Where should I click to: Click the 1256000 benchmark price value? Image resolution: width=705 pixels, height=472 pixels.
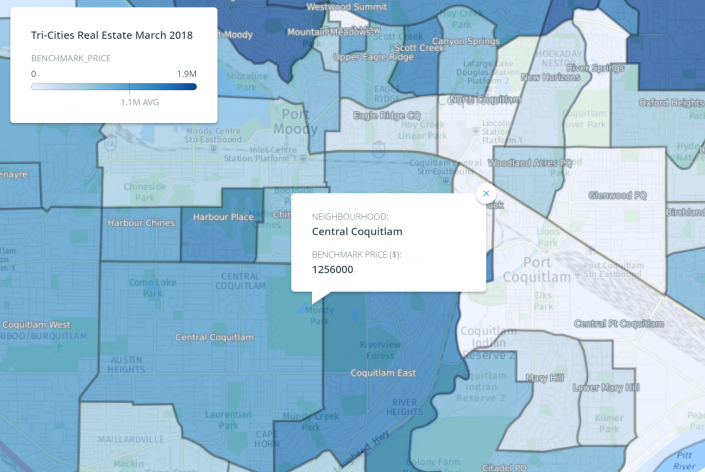pyautogui.click(x=333, y=270)
